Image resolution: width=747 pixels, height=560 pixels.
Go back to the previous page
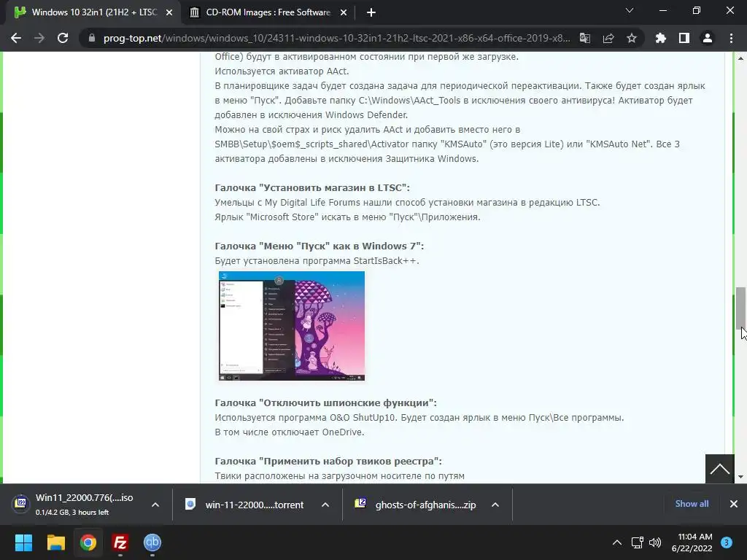(16, 38)
